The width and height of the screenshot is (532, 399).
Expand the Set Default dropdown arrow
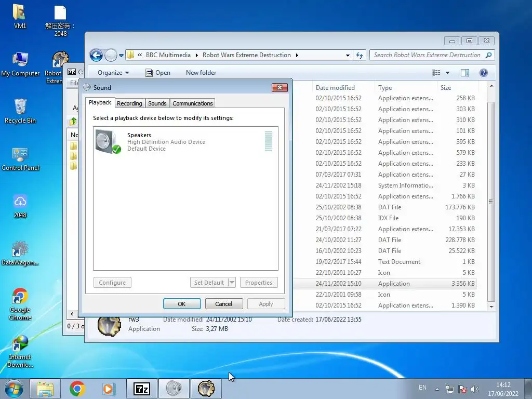point(232,282)
